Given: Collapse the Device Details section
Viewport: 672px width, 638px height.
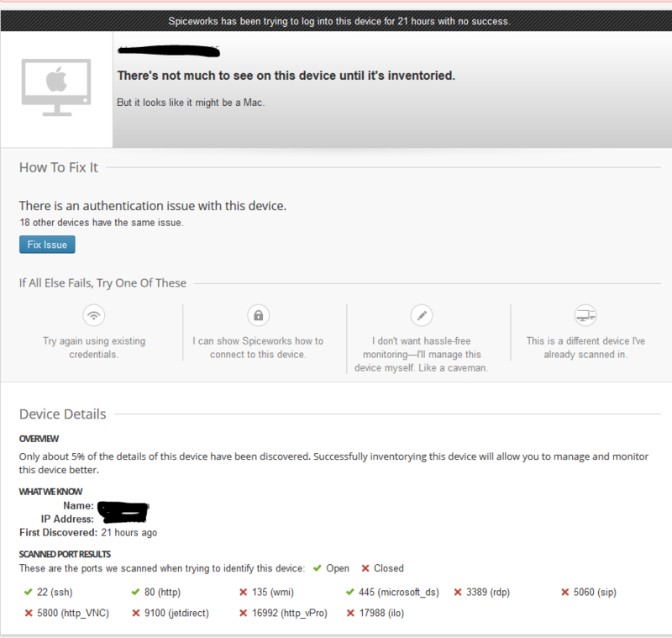Looking at the screenshot, I should (x=62, y=414).
